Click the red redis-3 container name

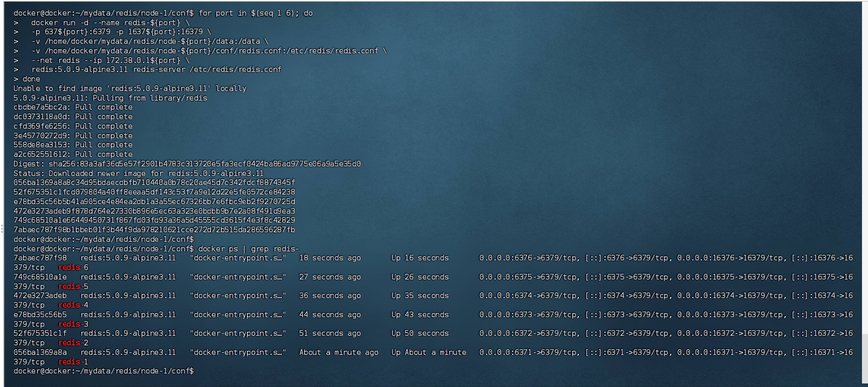pyautogui.click(x=73, y=324)
